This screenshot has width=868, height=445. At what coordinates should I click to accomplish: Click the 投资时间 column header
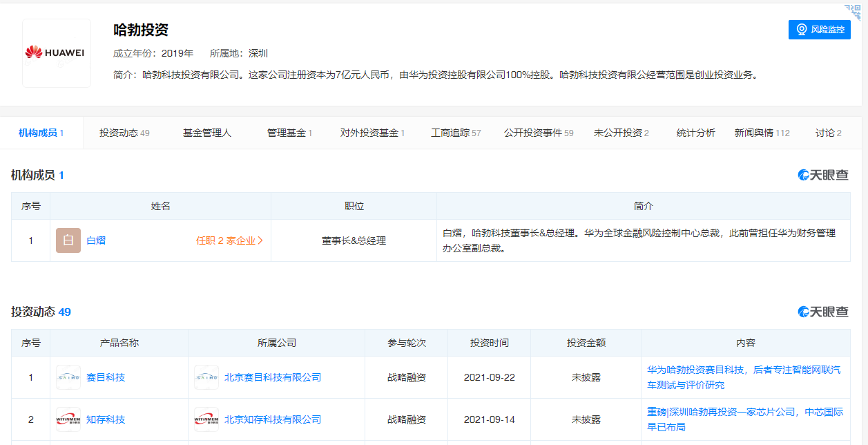point(490,343)
